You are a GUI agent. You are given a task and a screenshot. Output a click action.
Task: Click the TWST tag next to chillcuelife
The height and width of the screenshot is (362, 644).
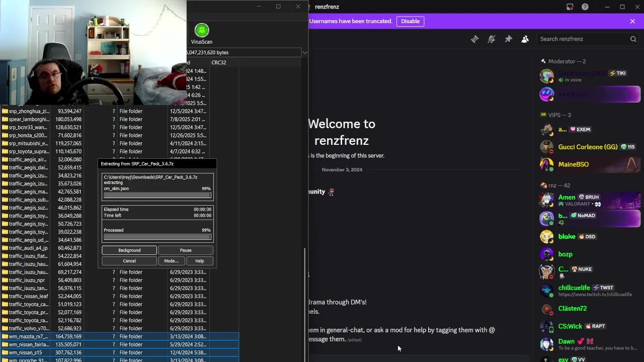pos(603,288)
